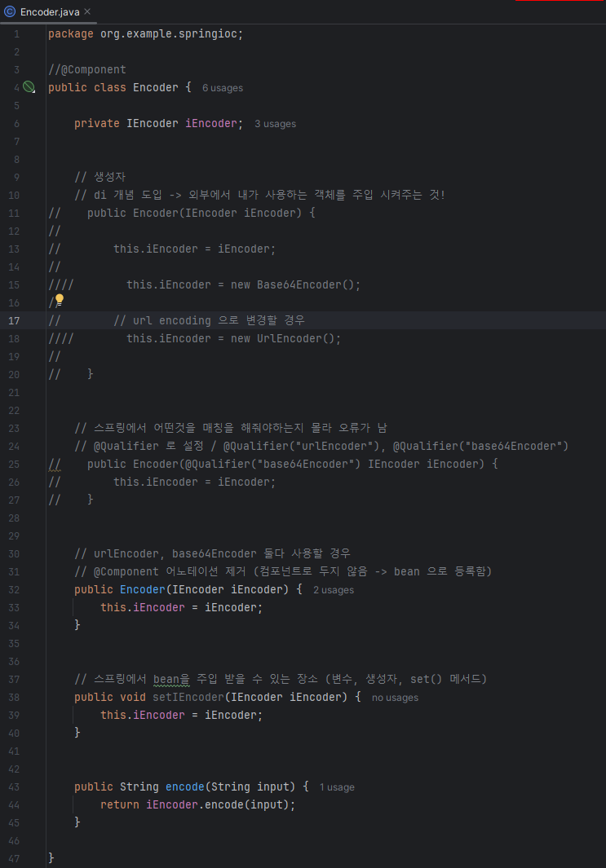This screenshot has width=606, height=868.
Task: Click method name 'encode' on line 43
Action: [185, 786]
